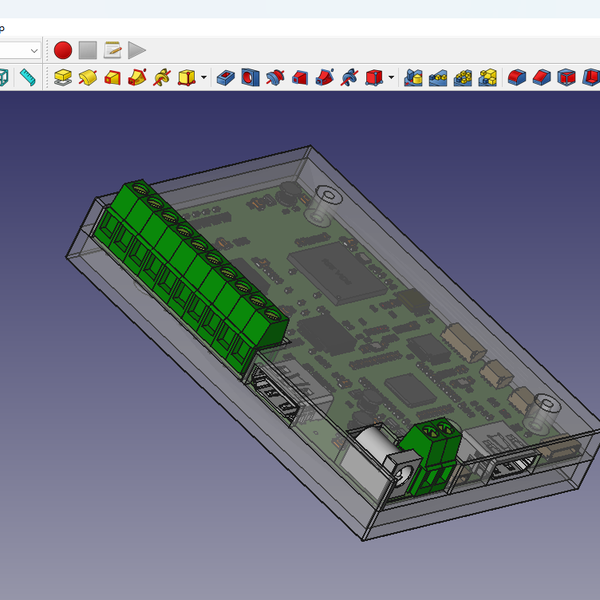Select the Revolution tool
This screenshot has width=600, height=600.
[x=87, y=77]
